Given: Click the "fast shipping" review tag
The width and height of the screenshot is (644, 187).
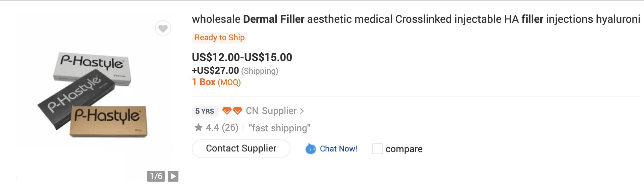Looking at the screenshot, I should [x=279, y=128].
